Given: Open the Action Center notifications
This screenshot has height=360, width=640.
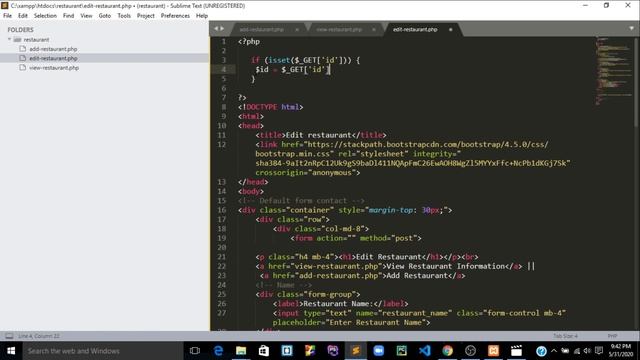Looking at the screenshot, I should click(599, 351).
